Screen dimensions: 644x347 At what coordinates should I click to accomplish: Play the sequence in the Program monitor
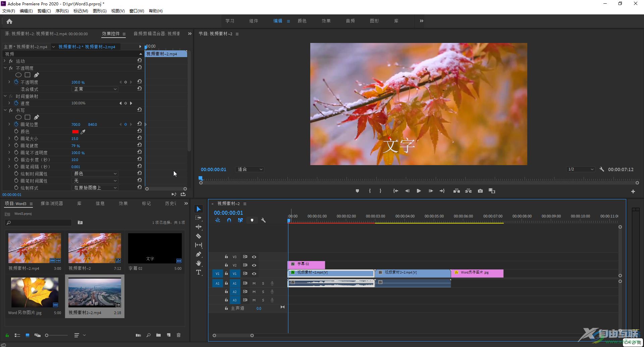click(419, 191)
